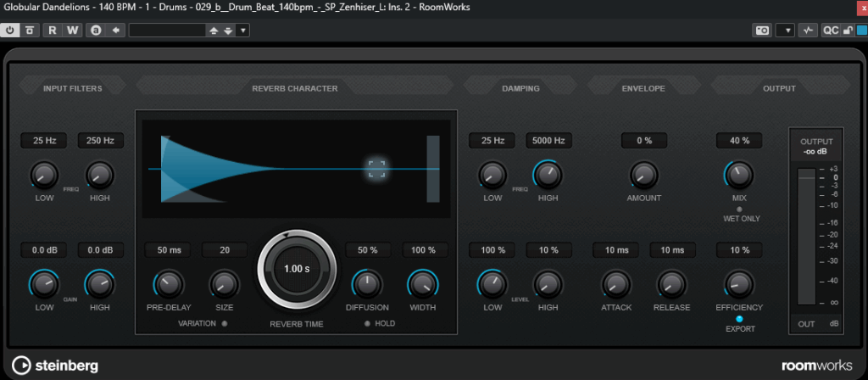Open the preset browser dropdown arrow
This screenshot has height=380, width=868.
coord(242,31)
